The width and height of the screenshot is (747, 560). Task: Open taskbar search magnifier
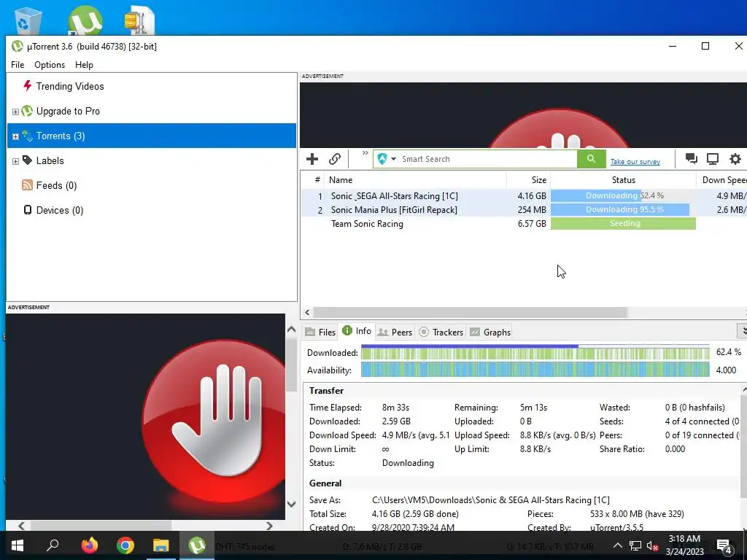(x=53, y=545)
